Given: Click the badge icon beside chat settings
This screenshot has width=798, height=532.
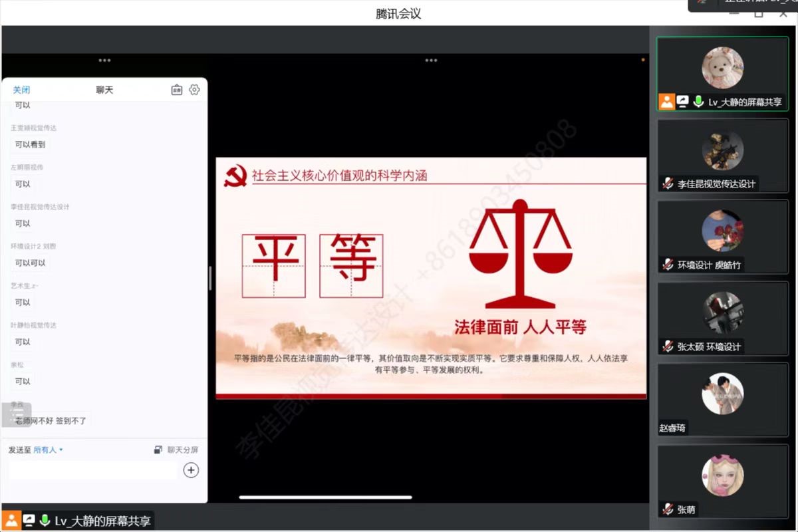Looking at the screenshot, I should 176,90.
